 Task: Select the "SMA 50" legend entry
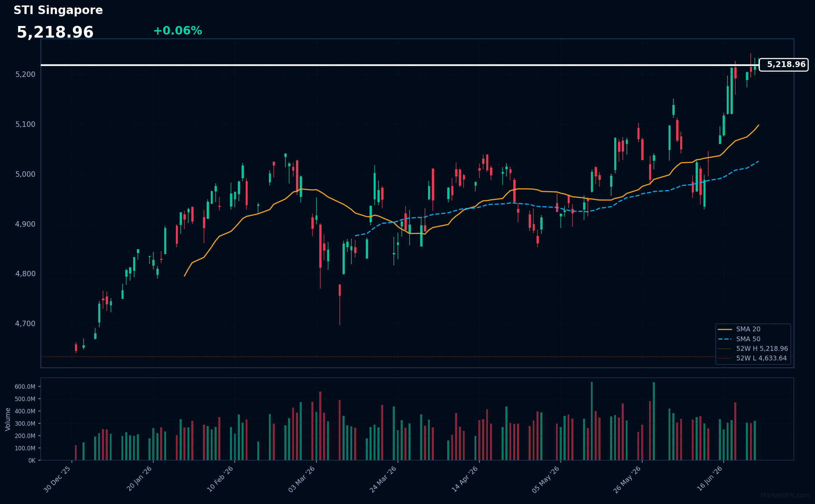739,339
